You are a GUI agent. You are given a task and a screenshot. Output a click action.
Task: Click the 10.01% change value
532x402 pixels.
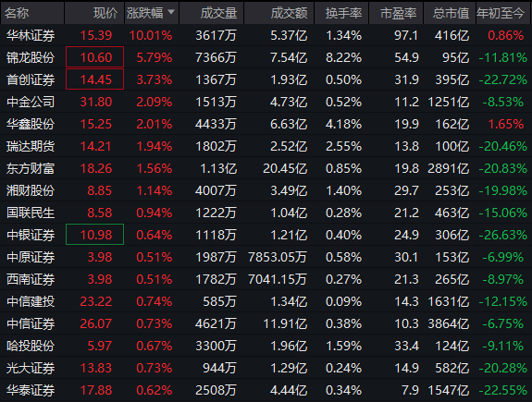coord(151,35)
